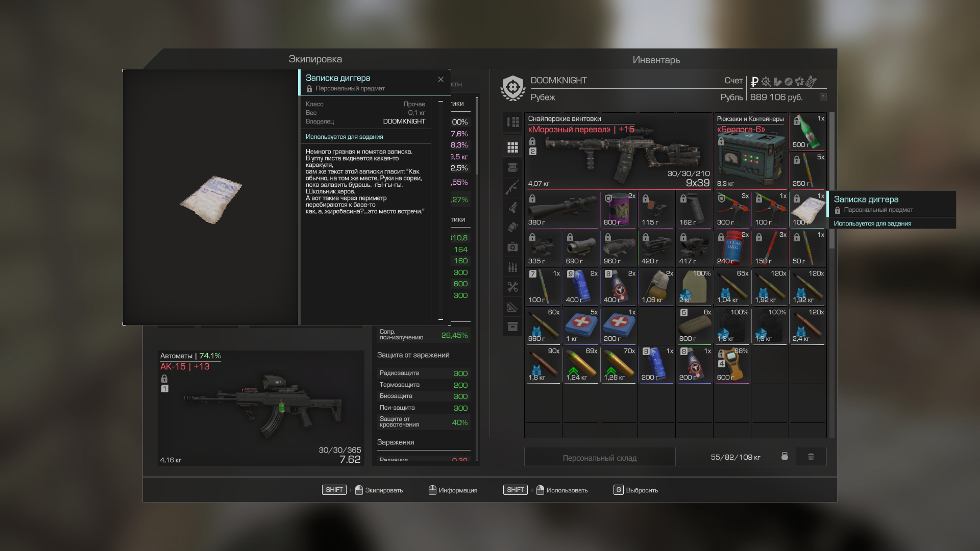
Task: Click the gear currency icon next to ruble
Action: tap(766, 82)
